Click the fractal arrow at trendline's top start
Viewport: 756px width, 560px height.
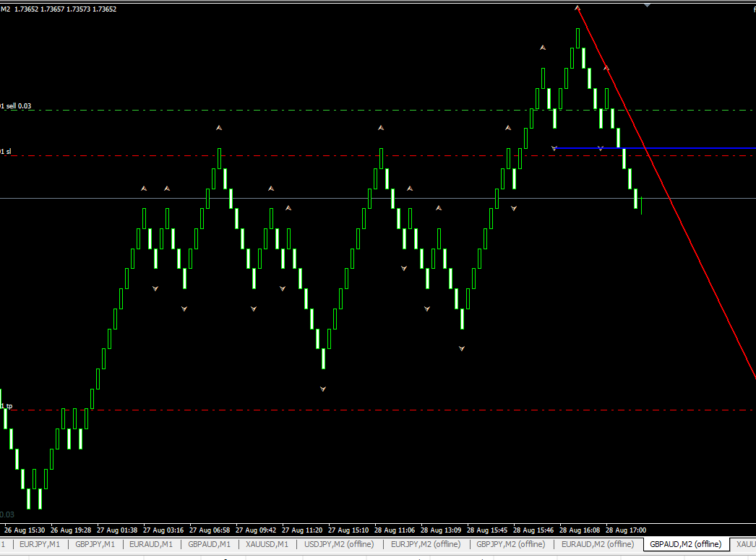(577, 8)
